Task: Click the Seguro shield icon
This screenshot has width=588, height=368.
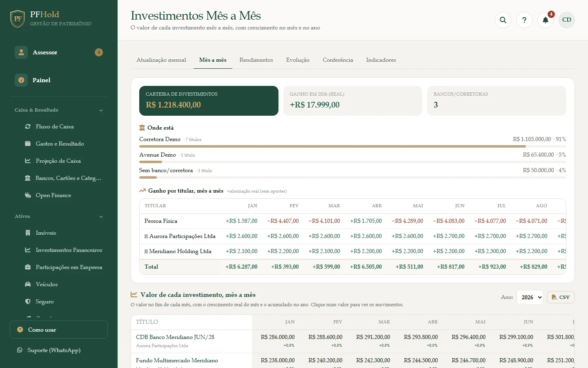Action: pyautogui.click(x=28, y=302)
